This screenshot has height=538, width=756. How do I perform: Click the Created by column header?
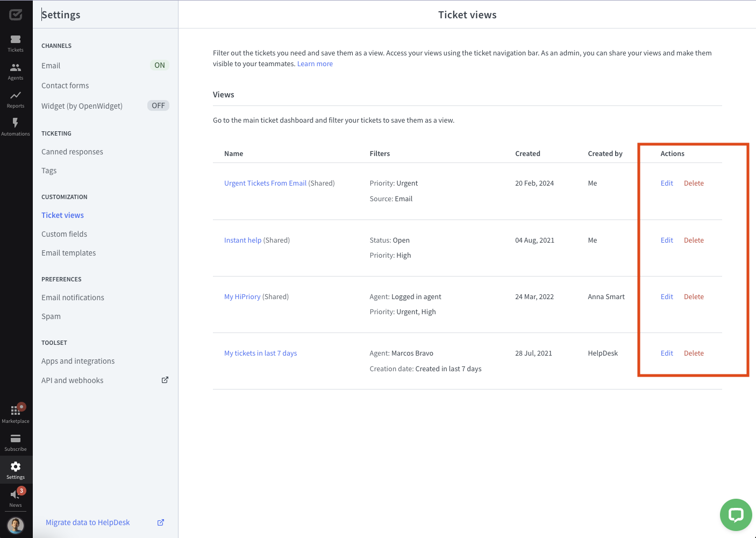coord(605,153)
